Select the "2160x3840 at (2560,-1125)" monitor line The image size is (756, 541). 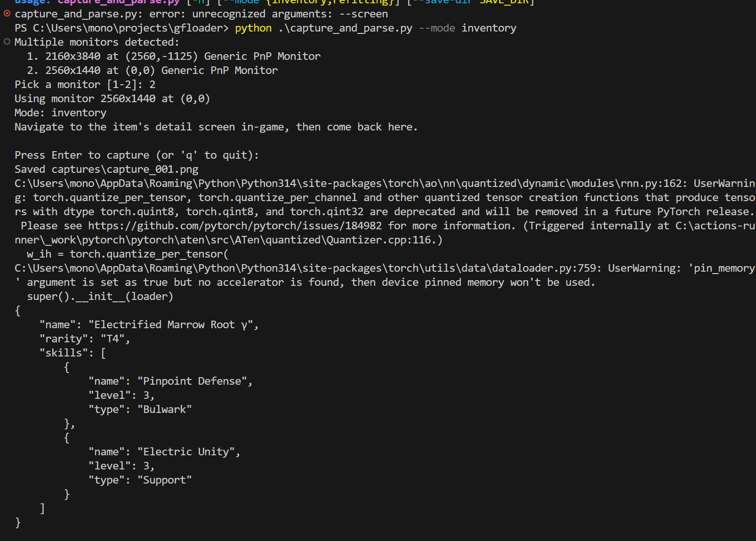[173, 57]
